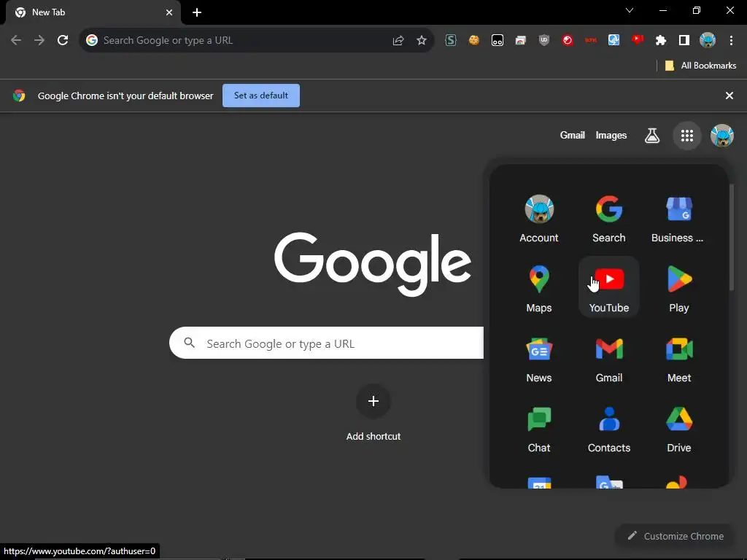Reload the current page
747x560 pixels.
[x=63, y=41]
